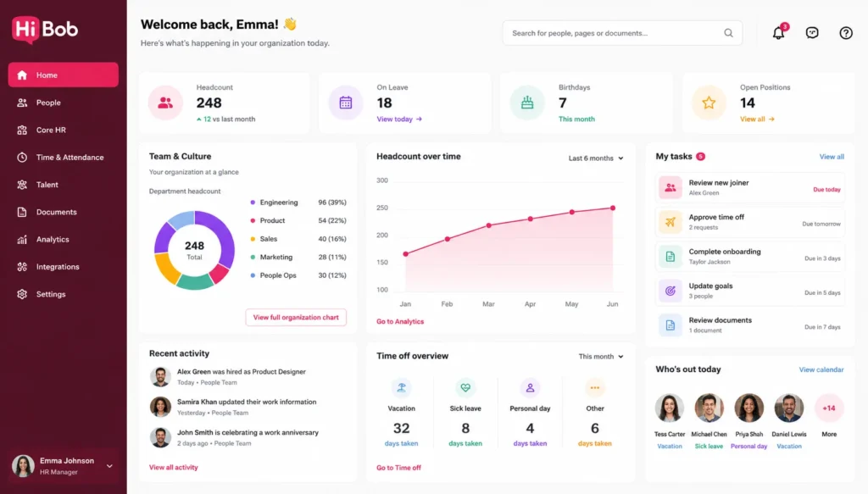The width and height of the screenshot is (868, 494).
Task: Click Priya Shah's avatar
Action: tap(749, 408)
